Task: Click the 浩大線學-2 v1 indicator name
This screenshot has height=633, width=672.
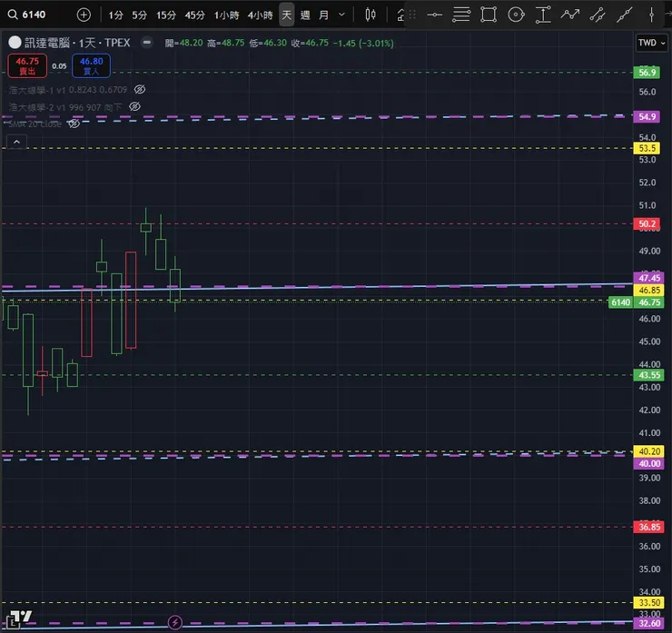Action: tap(37, 107)
